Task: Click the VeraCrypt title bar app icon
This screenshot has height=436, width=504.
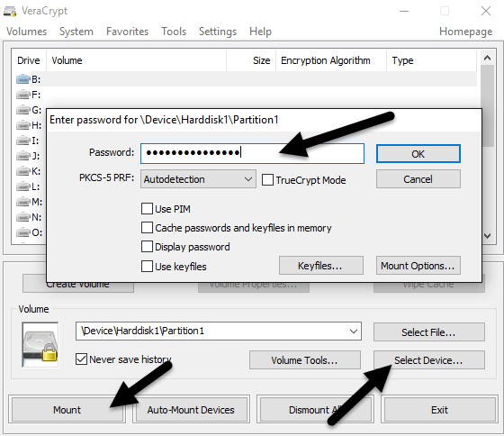Action: click(10, 12)
